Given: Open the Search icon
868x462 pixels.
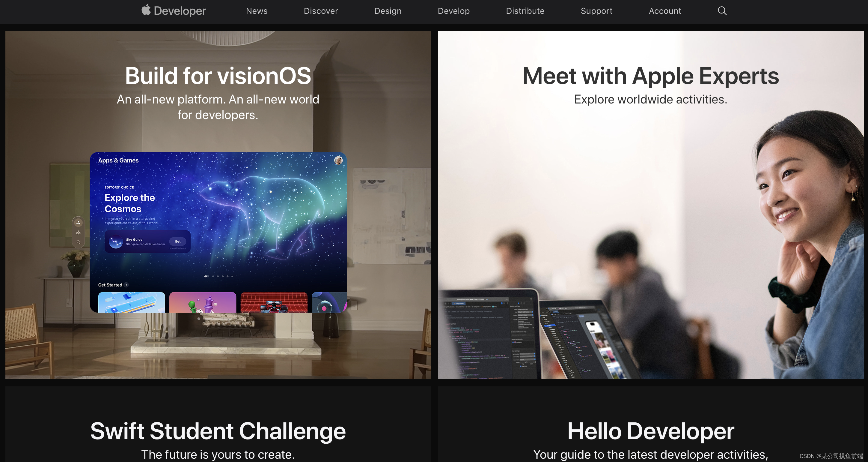Looking at the screenshot, I should [x=722, y=10].
